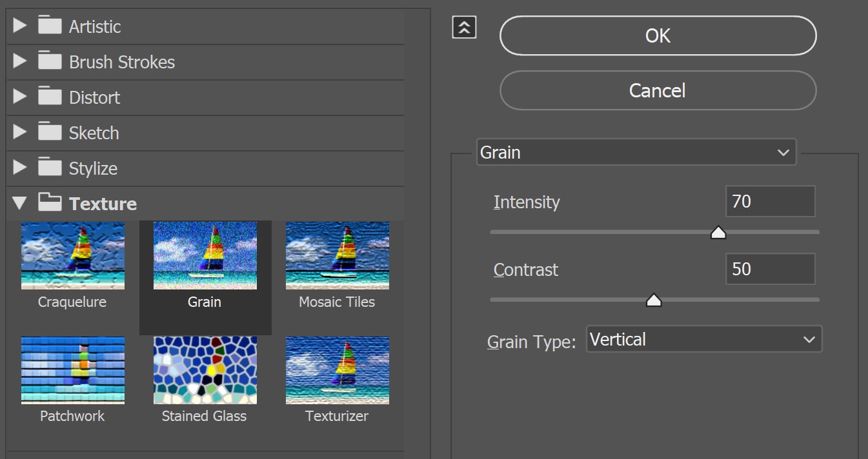This screenshot has width=868, height=459.
Task: Select the Patchwork filter thumbnail
Action: (72, 370)
